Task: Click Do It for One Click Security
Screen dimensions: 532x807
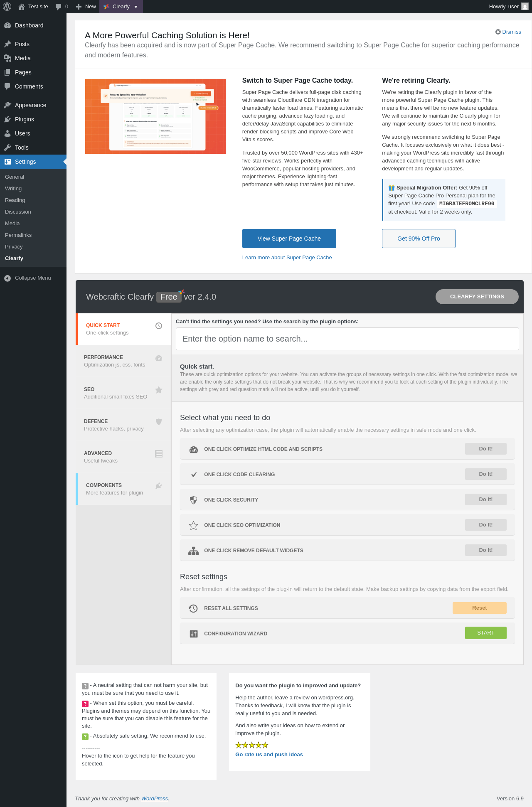Action: (x=486, y=499)
